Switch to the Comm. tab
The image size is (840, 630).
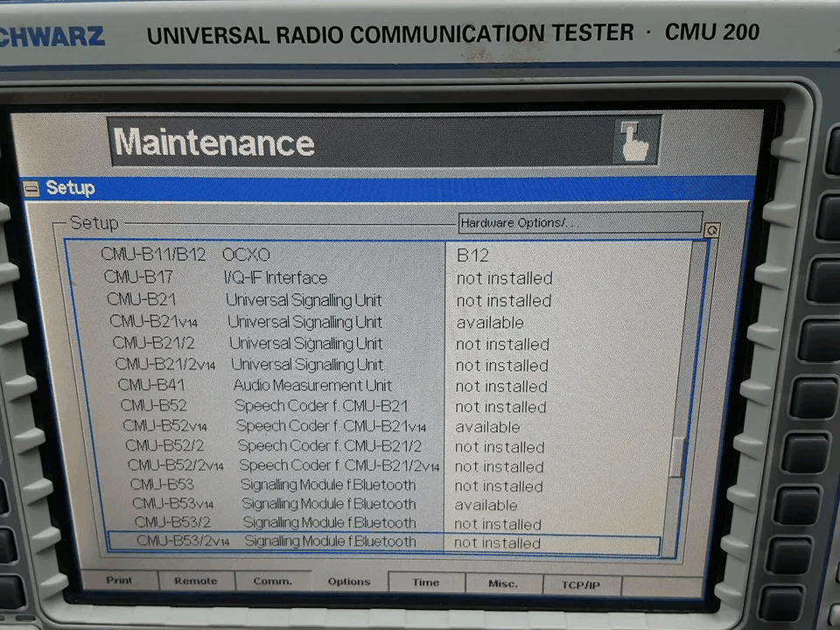coord(273,581)
